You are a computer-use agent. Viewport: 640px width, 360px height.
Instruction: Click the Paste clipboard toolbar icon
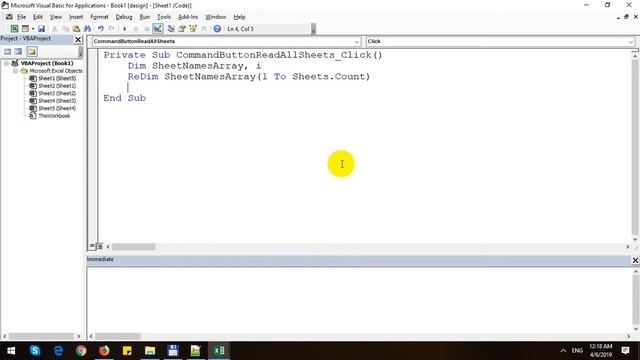(76, 29)
